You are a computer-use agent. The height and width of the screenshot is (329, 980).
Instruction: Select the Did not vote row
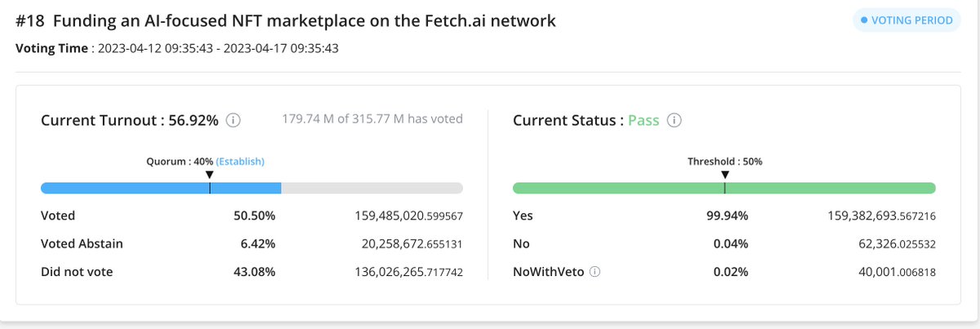(252, 272)
